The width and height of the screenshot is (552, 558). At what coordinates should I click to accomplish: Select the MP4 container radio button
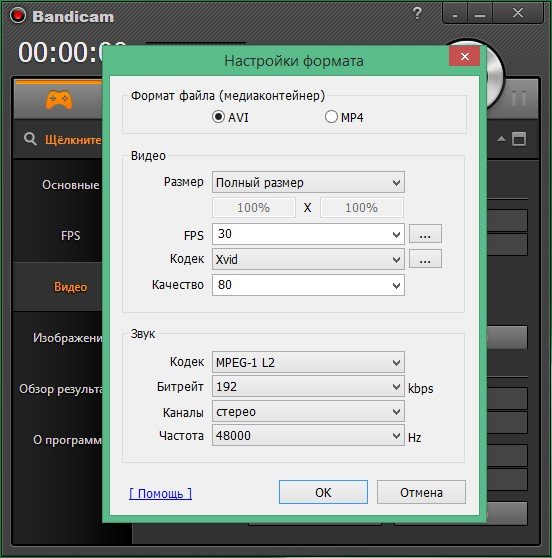tap(331, 116)
